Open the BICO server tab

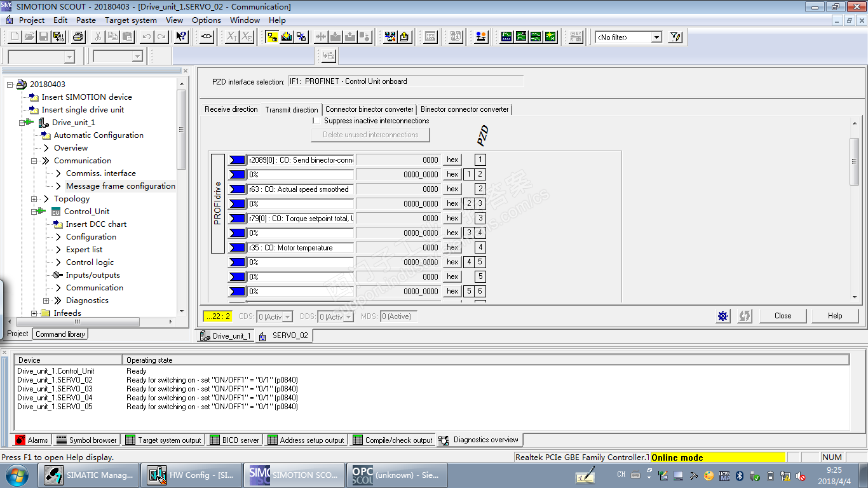234,440
